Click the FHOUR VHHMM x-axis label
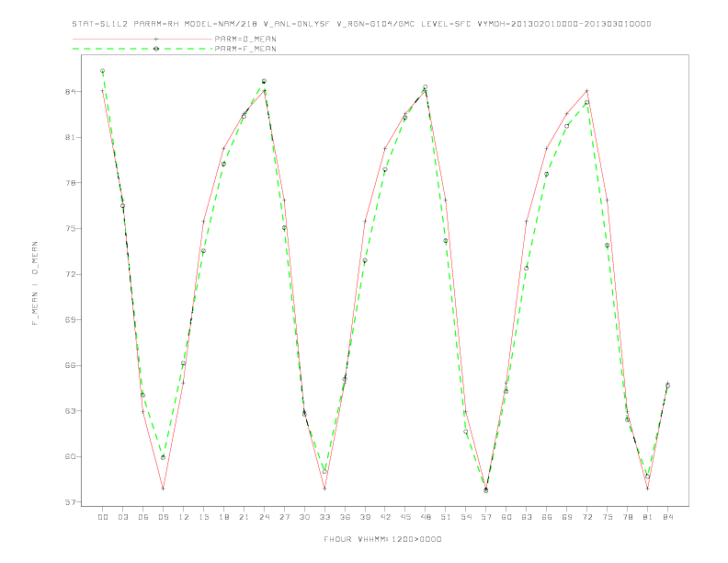The height and width of the screenshot is (563, 728). pyautogui.click(x=382, y=539)
